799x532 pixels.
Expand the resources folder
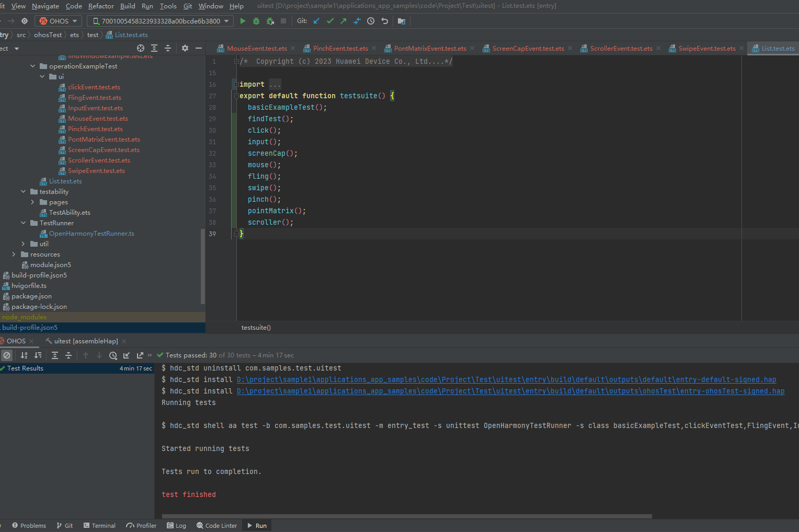(14, 255)
